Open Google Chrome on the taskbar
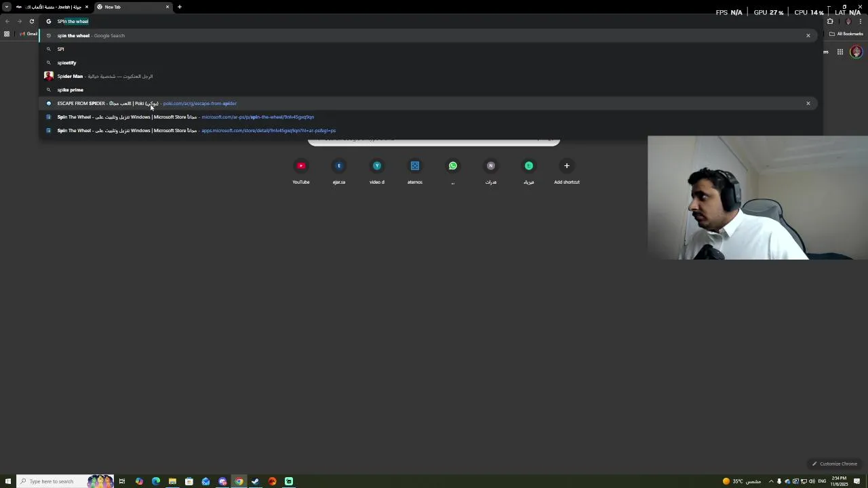The height and width of the screenshot is (488, 868). 239,481
